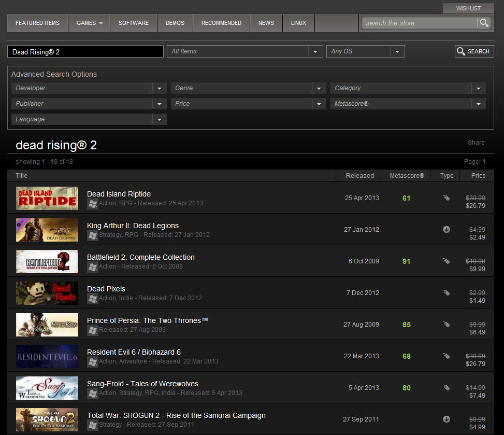The height and width of the screenshot is (435, 504).
Task: Click Windows icon under Dead Pixels title
Action: pos(92,299)
